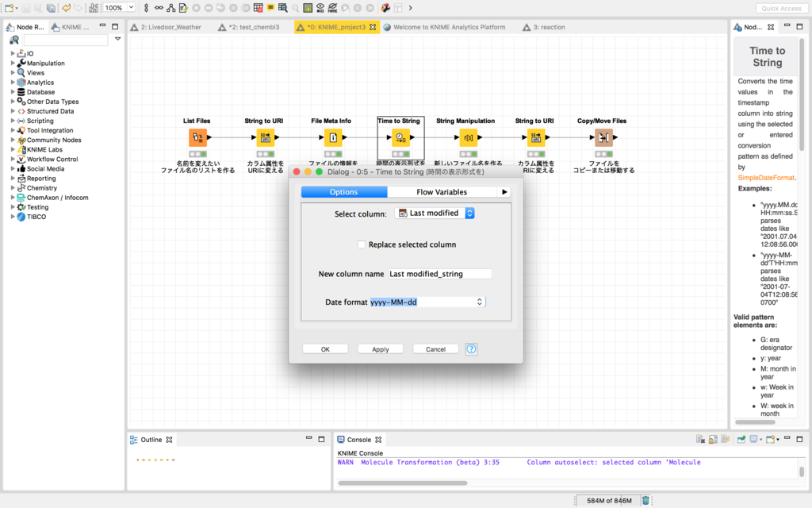Close the *0: KNIME_project3 tab
This screenshot has width=812, height=508.
(373, 27)
